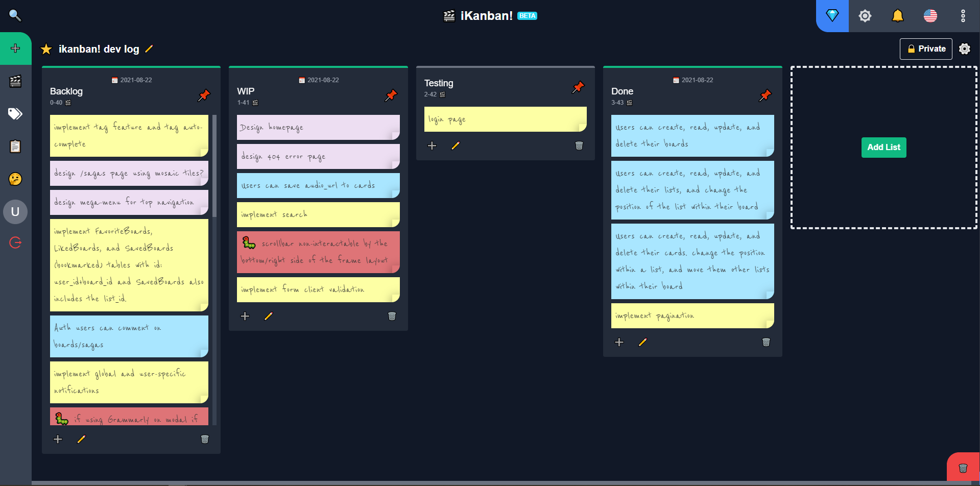Edit board title with pencil icon
Image resolution: width=980 pixels, height=486 pixels.
[149, 49]
